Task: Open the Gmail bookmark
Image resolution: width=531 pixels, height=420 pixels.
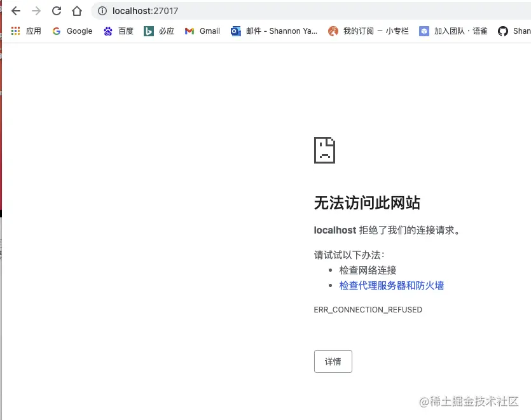Action: (202, 31)
